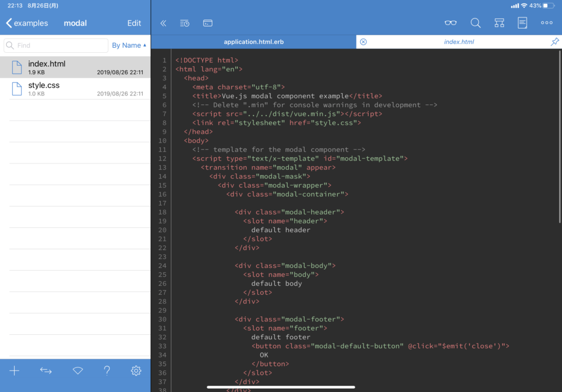Go back to the examples folder
The height and width of the screenshot is (392, 562).
pyautogui.click(x=27, y=23)
